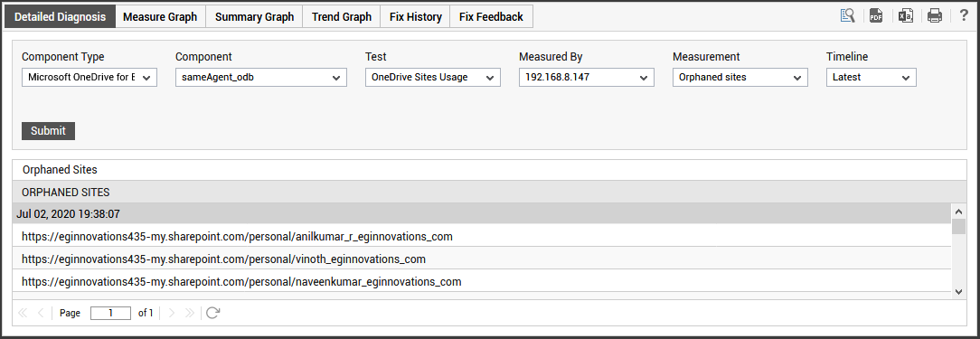Go to last page arrow

click(190, 313)
